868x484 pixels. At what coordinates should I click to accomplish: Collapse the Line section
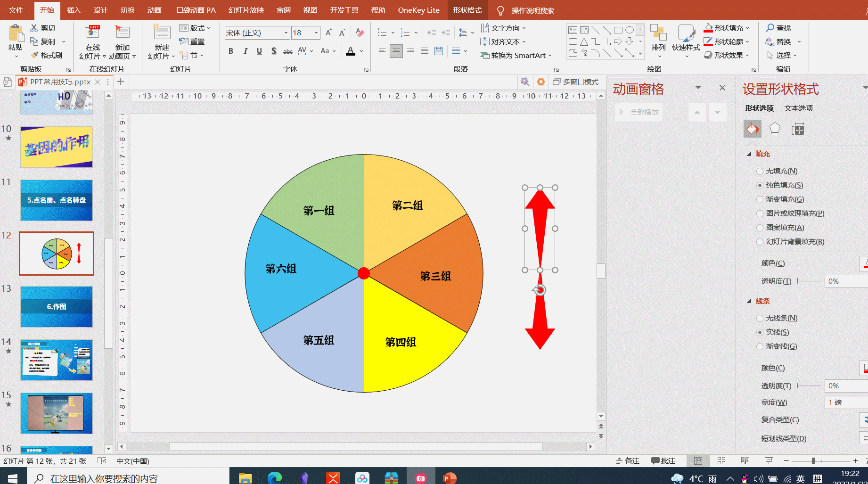point(749,301)
